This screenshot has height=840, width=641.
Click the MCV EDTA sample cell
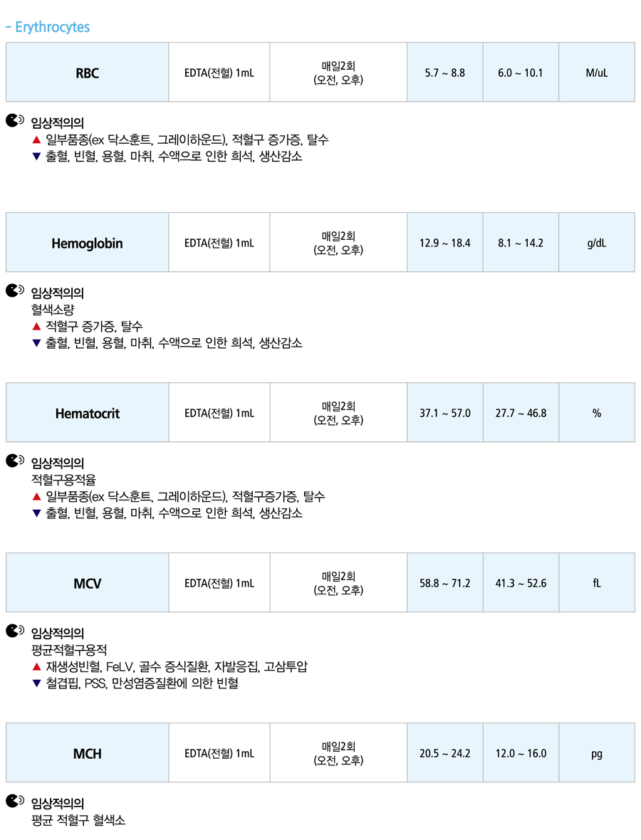[219, 583]
